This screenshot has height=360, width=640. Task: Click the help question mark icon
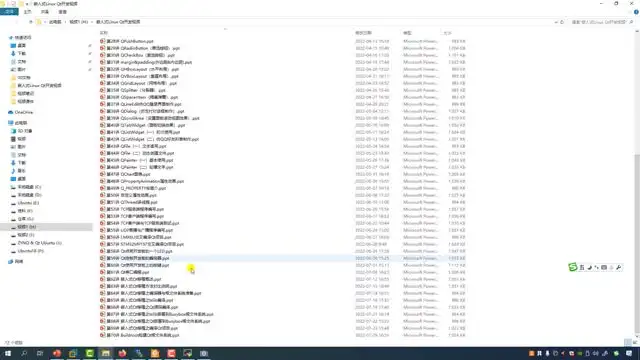636,12
